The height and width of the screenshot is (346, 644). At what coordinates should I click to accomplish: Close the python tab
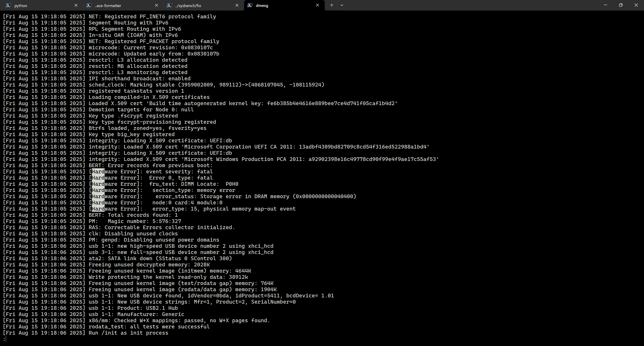[x=76, y=5]
